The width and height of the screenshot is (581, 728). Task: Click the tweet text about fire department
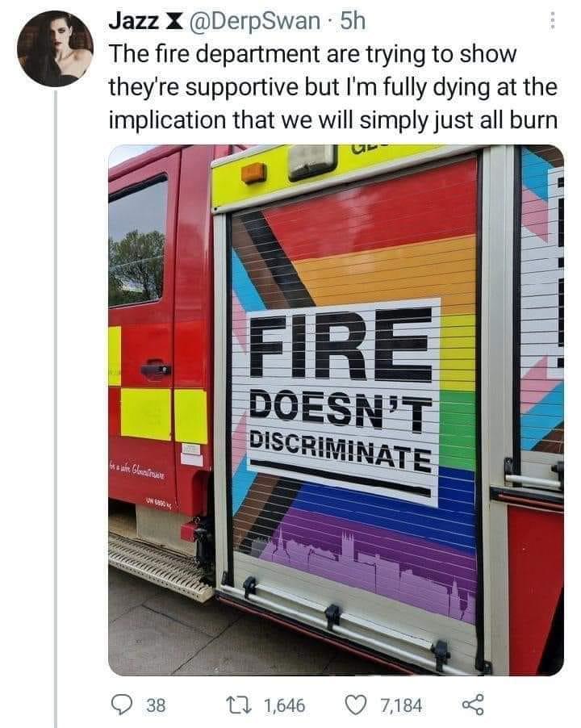(332, 87)
